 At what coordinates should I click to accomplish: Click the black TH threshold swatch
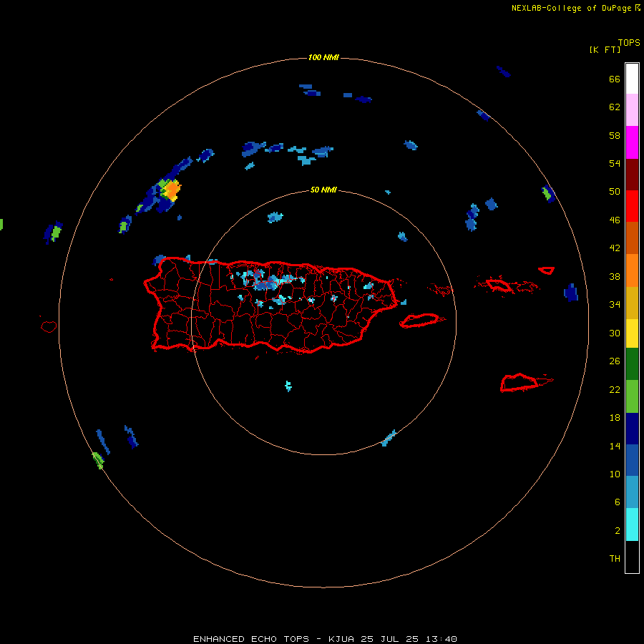click(632, 557)
